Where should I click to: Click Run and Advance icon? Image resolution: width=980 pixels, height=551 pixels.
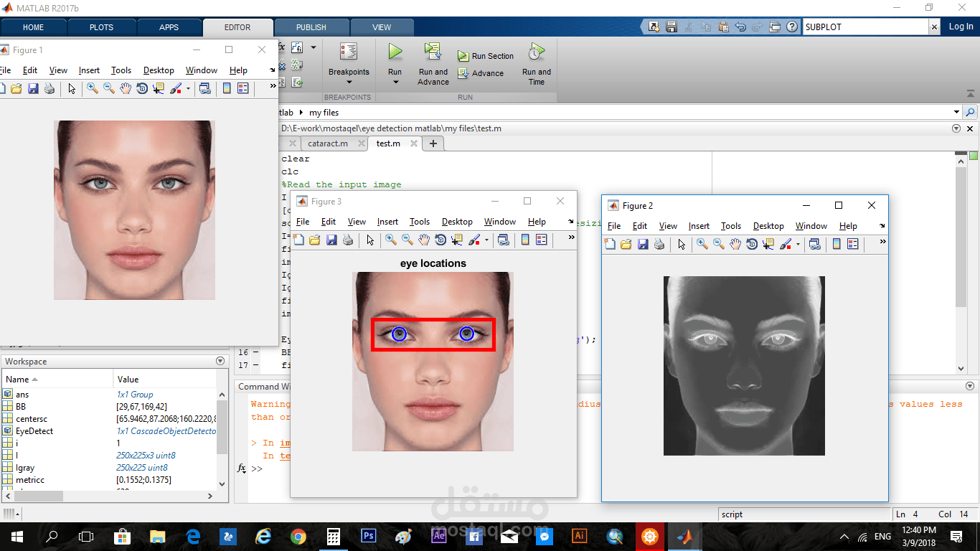click(x=433, y=52)
